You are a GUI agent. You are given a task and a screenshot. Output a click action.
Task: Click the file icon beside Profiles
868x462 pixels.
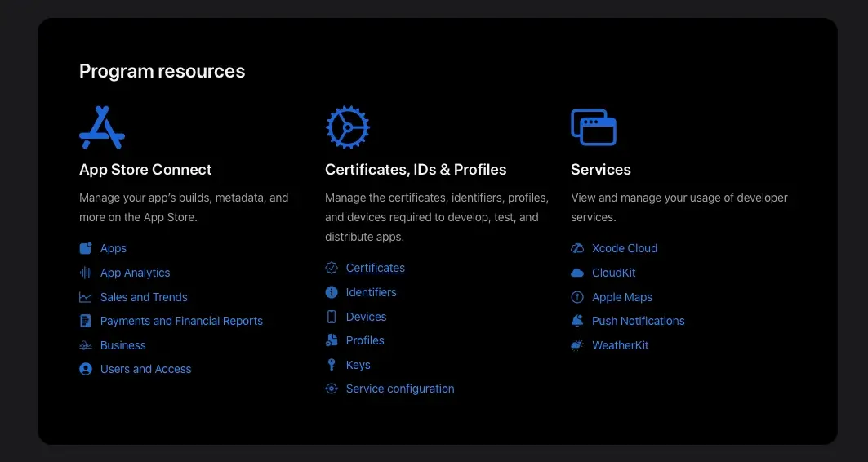[x=331, y=340]
